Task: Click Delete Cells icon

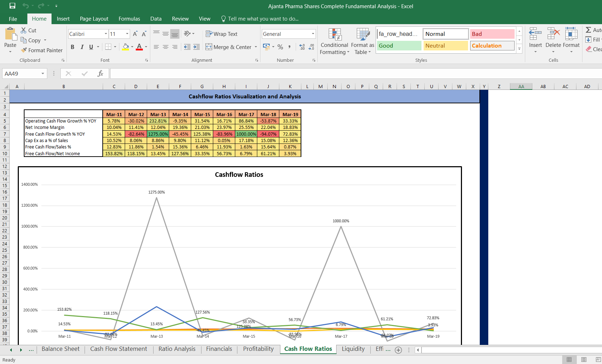Action: [x=553, y=34]
